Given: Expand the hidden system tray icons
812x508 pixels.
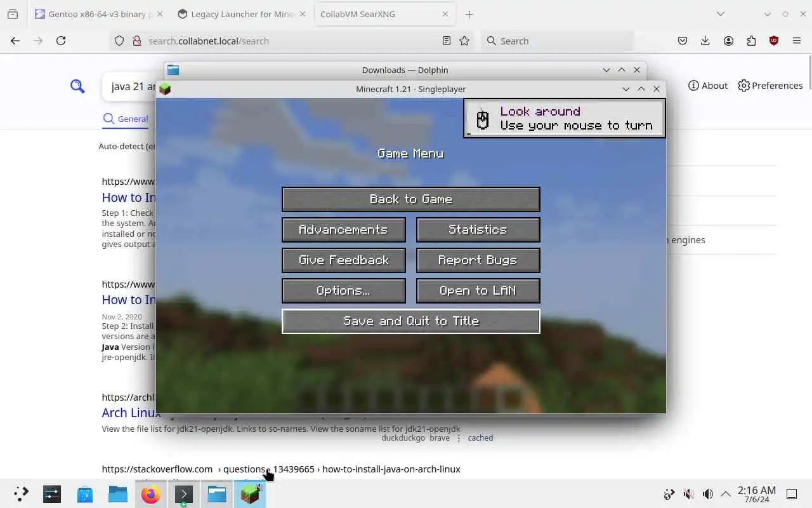Looking at the screenshot, I should tap(726, 494).
